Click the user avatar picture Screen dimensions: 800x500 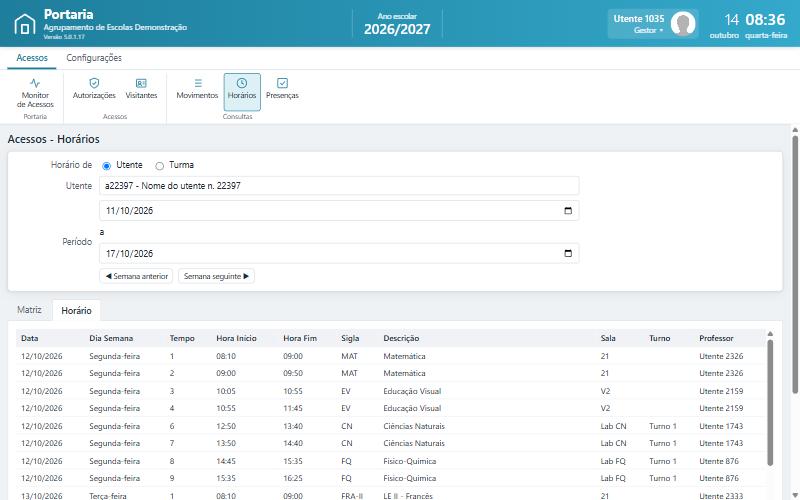(683, 23)
